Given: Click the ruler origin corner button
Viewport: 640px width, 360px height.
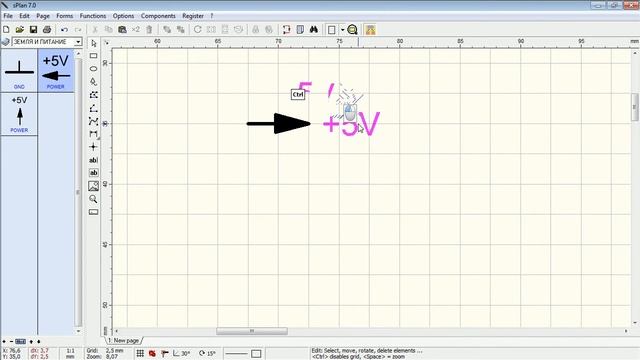Looking at the screenshot, I should click(x=106, y=42).
